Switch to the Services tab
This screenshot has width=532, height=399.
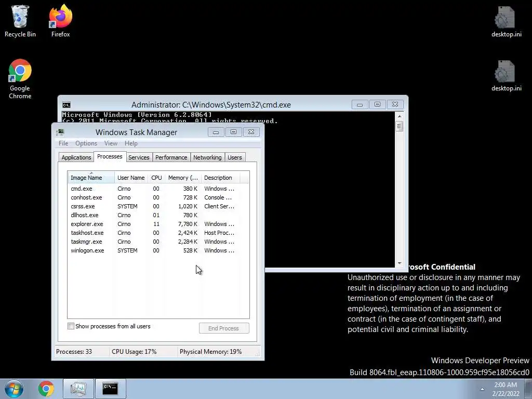point(139,157)
